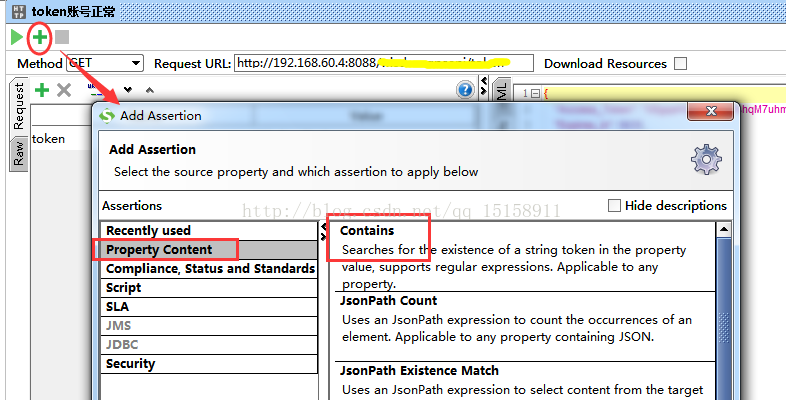Run the request with the green play button
The width and height of the screenshot is (786, 400).
(x=17, y=37)
